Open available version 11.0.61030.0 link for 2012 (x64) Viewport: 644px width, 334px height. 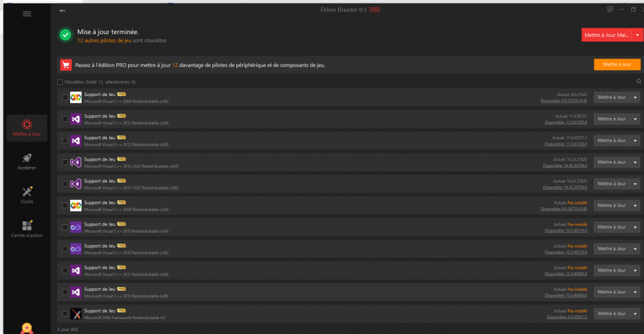566,122
